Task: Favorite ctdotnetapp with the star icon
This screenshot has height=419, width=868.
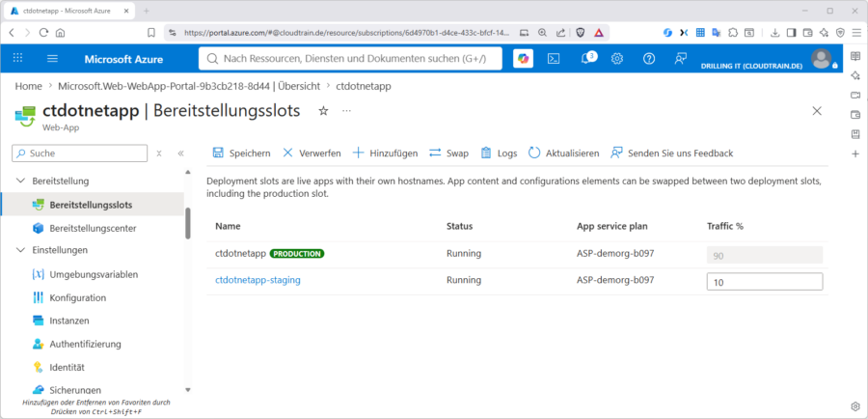Action: click(x=323, y=111)
